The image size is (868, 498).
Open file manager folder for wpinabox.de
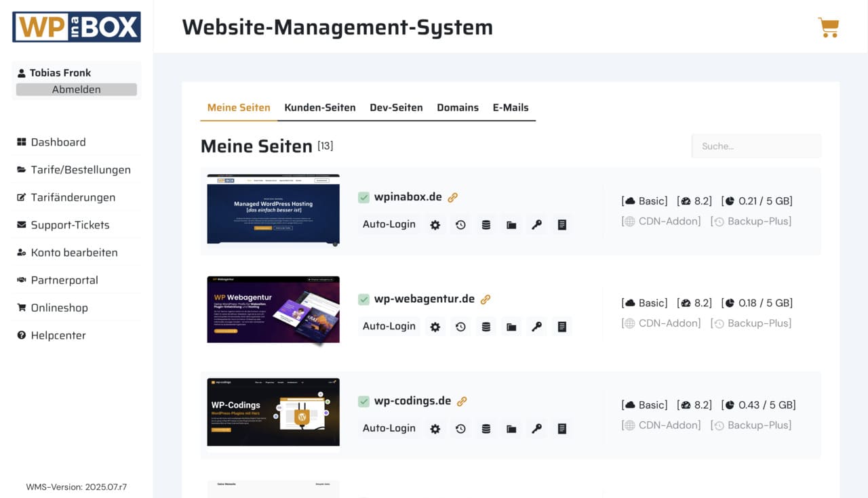511,225
